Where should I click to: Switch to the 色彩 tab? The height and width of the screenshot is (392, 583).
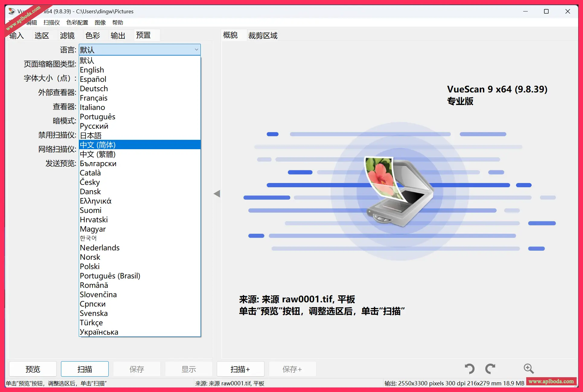pyautogui.click(x=92, y=36)
